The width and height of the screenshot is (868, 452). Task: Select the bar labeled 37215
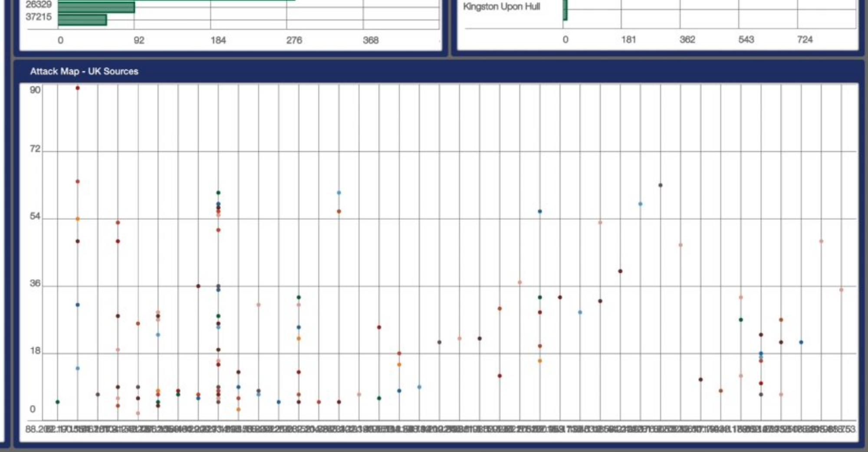82,20
